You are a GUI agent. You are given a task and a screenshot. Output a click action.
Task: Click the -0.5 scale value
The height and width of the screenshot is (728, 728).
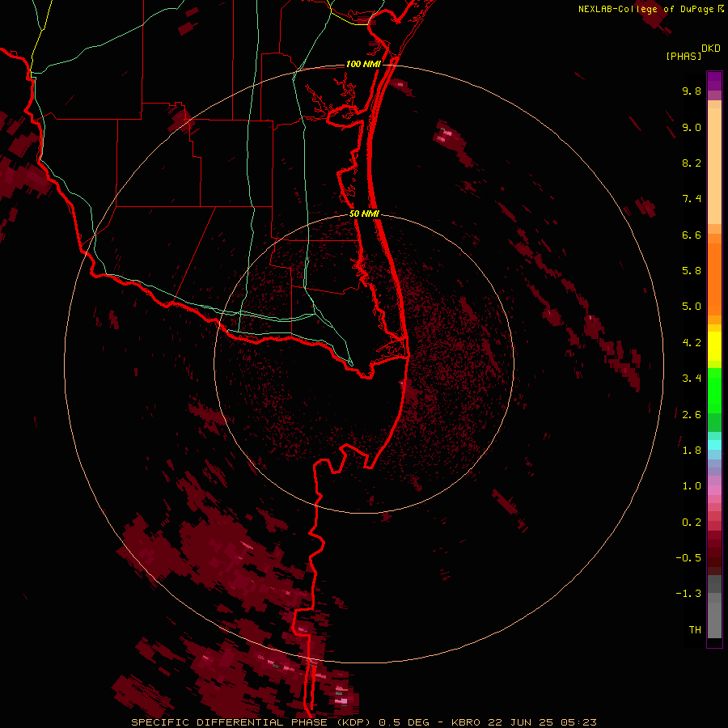pyautogui.click(x=688, y=558)
